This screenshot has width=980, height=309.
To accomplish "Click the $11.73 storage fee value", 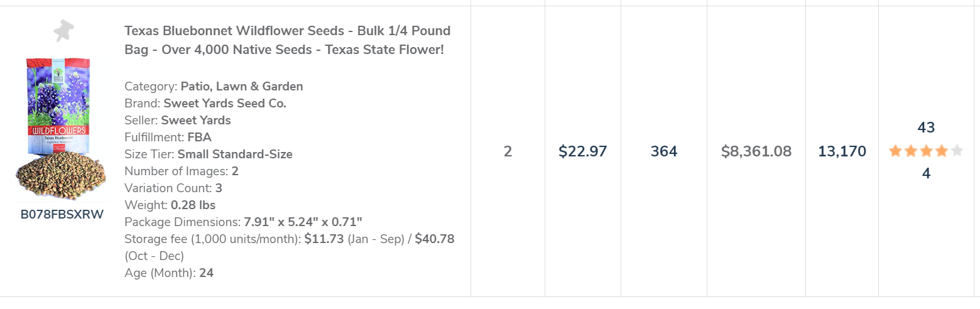I will tap(323, 239).
